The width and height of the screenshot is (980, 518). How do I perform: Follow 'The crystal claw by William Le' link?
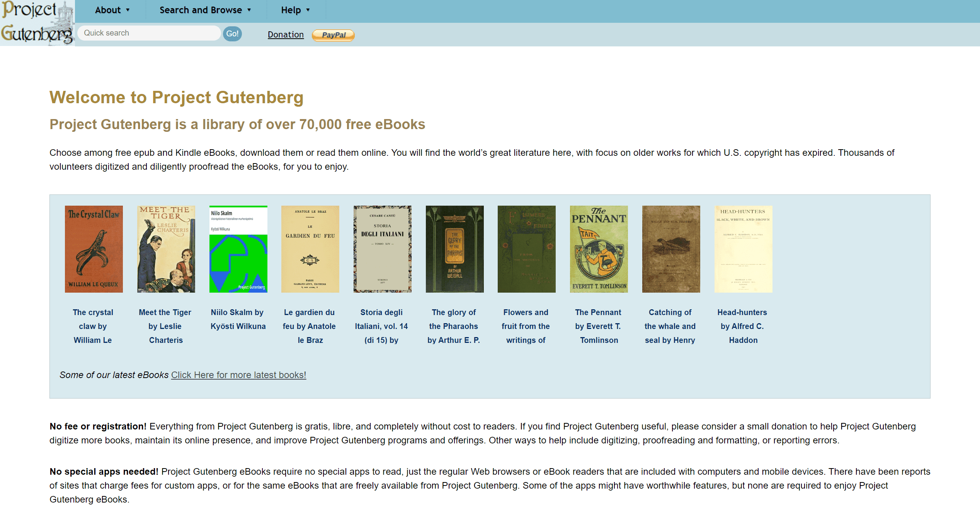click(x=93, y=326)
